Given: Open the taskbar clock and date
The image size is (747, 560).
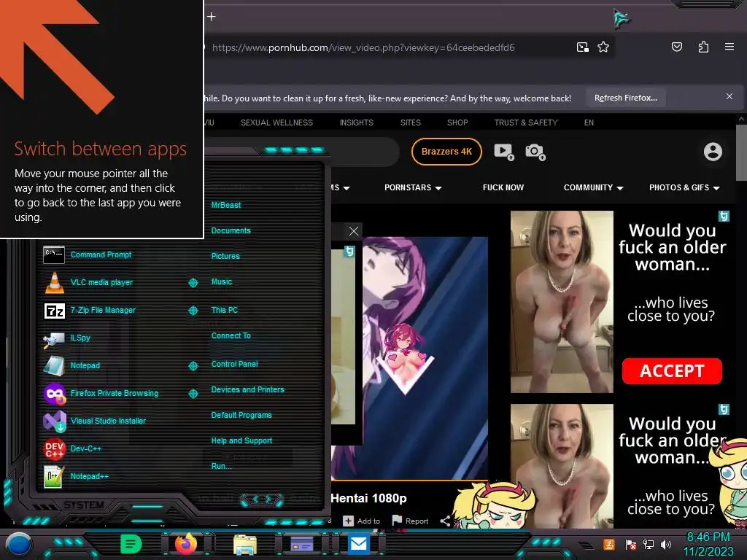Looking at the screenshot, I should (x=708, y=544).
